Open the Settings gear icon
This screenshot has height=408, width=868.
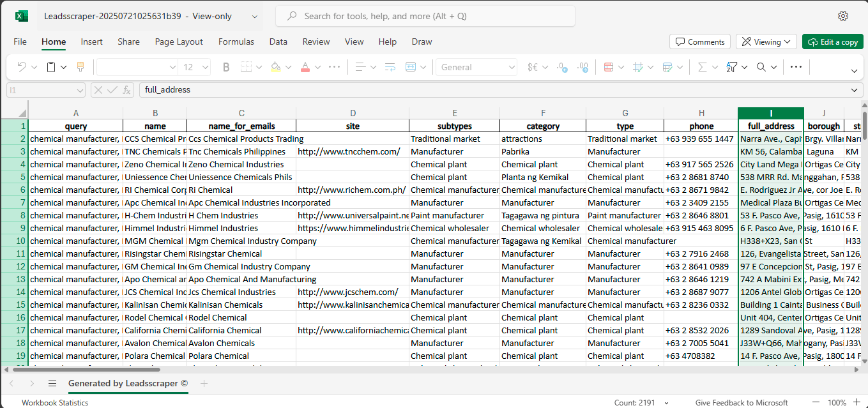click(x=843, y=16)
